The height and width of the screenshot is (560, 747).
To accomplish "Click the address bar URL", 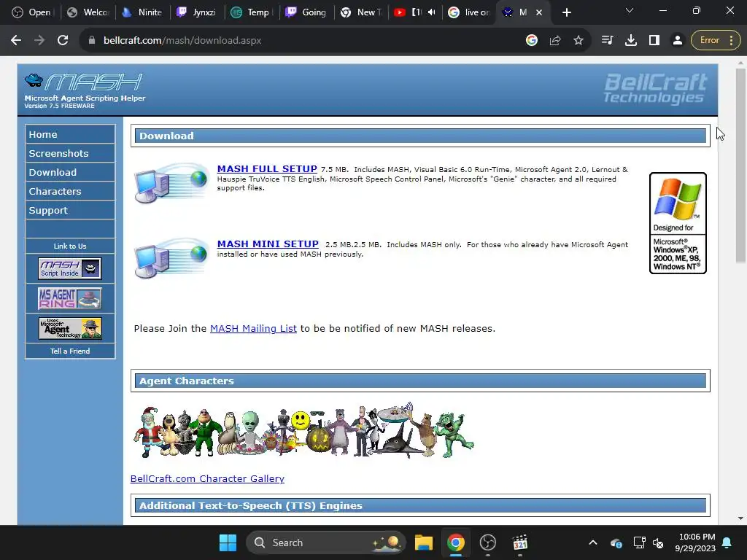I will pyautogui.click(x=182, y=41).
